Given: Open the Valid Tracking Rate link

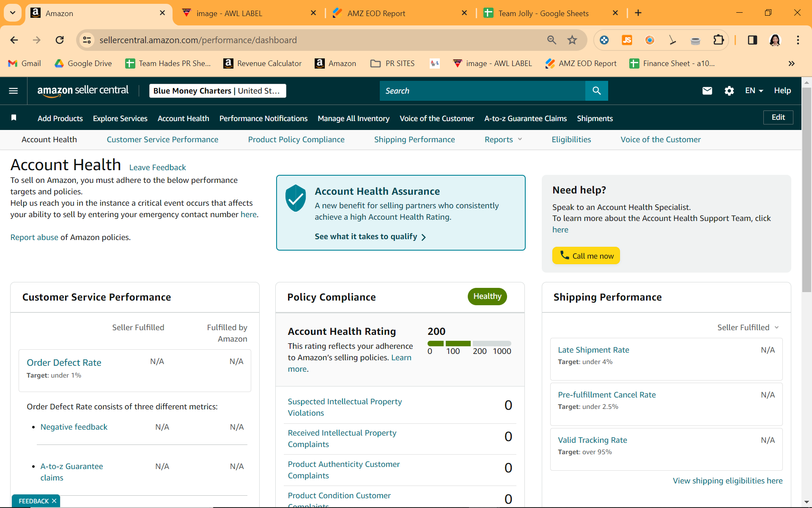Looking at the screenshot, I should (x=593, y=440).
